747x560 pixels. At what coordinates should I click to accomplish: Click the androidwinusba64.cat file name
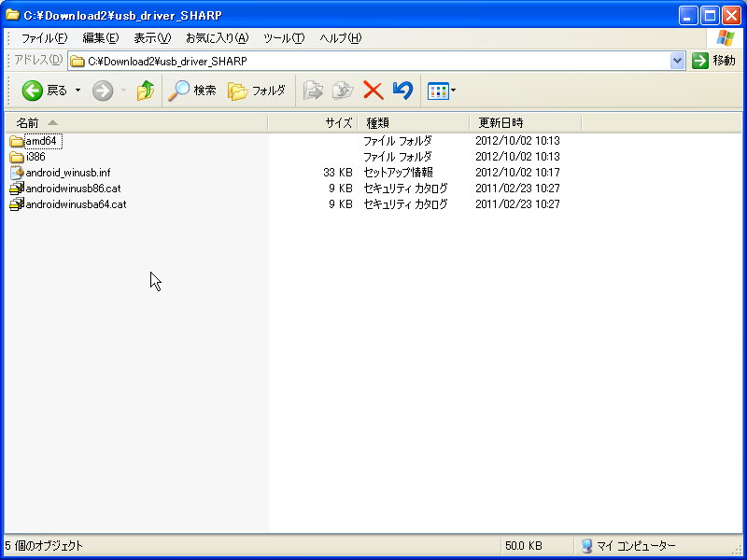coord(77,204)
